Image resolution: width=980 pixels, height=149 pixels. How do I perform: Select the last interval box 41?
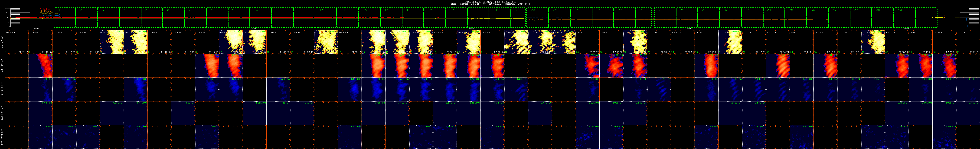pos(926,17)
